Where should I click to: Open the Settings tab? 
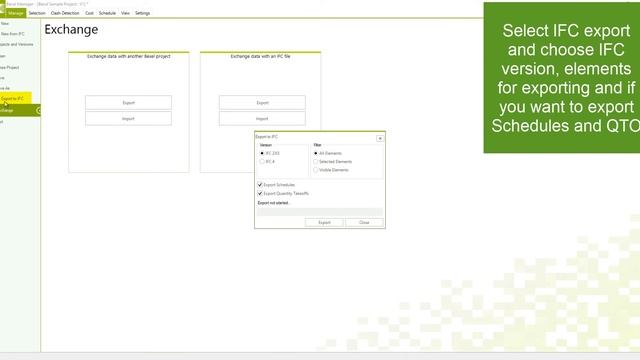[142, 13]
